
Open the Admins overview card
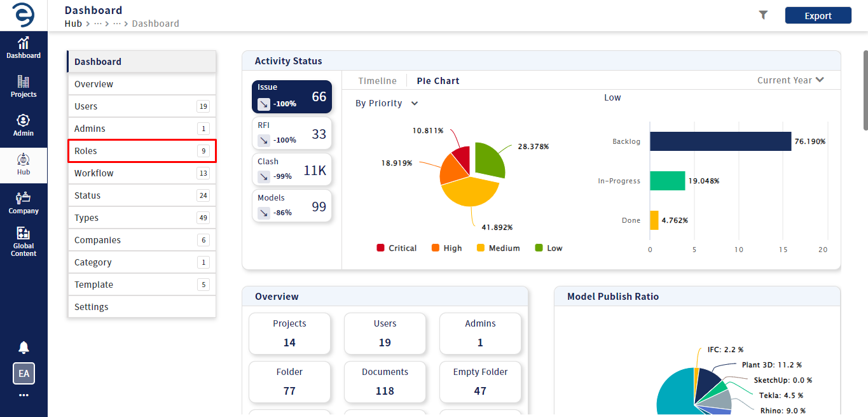(x=480, y=334)
